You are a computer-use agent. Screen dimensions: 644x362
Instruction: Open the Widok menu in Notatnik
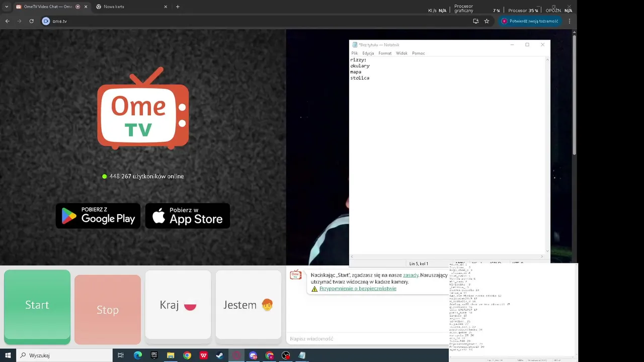(401, 53)
